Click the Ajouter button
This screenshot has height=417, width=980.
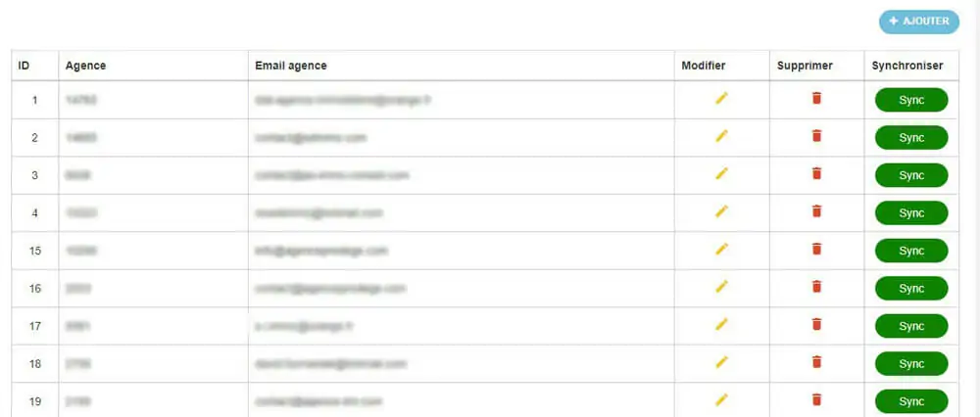(919, 22)
